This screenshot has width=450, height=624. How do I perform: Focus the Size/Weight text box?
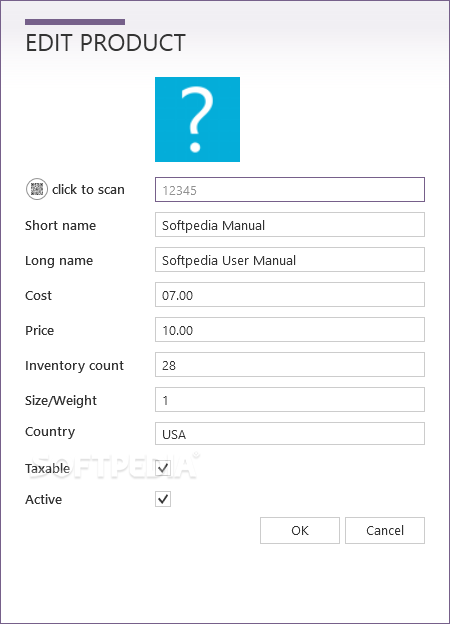coord(290,400)
